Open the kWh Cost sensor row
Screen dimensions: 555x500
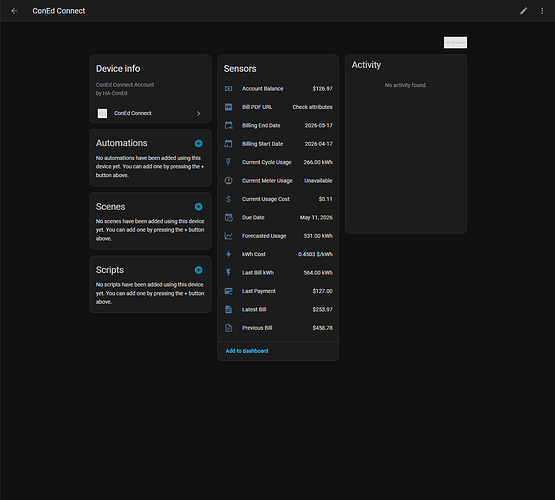(278, 254)
